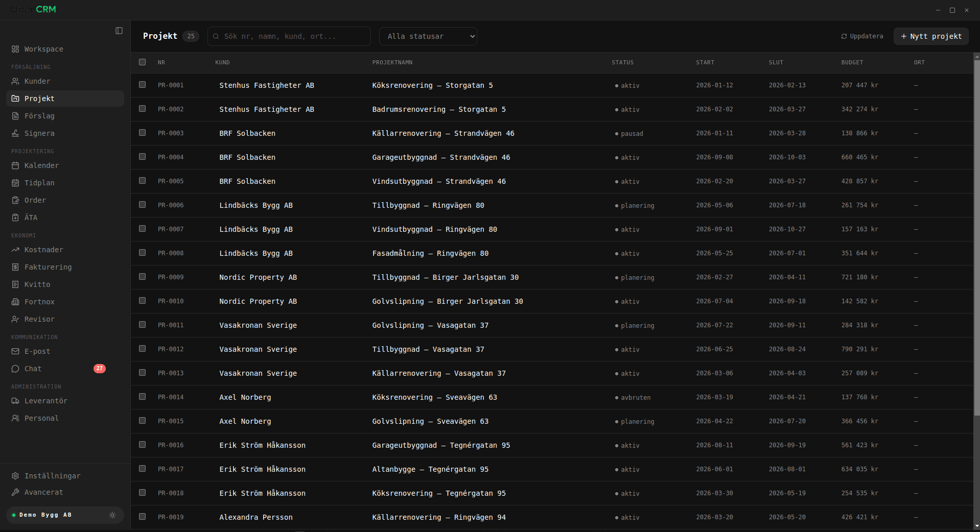
Task: Click the Chat bubble icon
Action: coord(15,369)
